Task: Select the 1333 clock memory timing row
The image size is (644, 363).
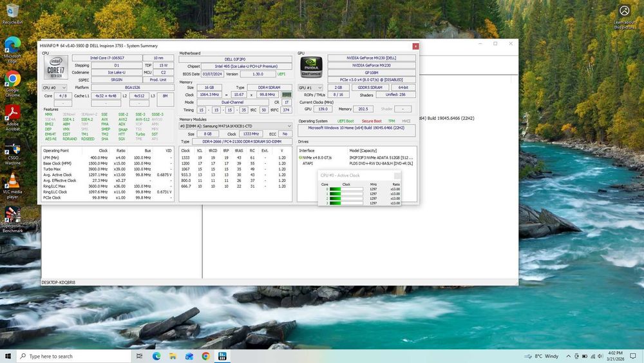Action: point(235,157)
